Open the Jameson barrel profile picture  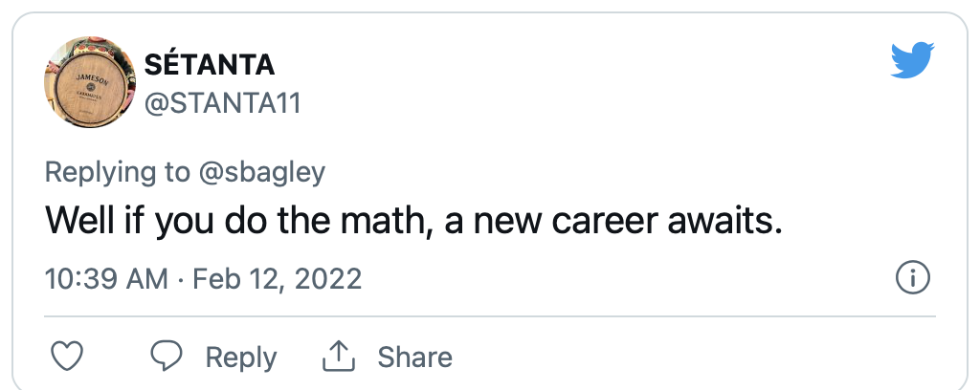click(x=90, y=83)
